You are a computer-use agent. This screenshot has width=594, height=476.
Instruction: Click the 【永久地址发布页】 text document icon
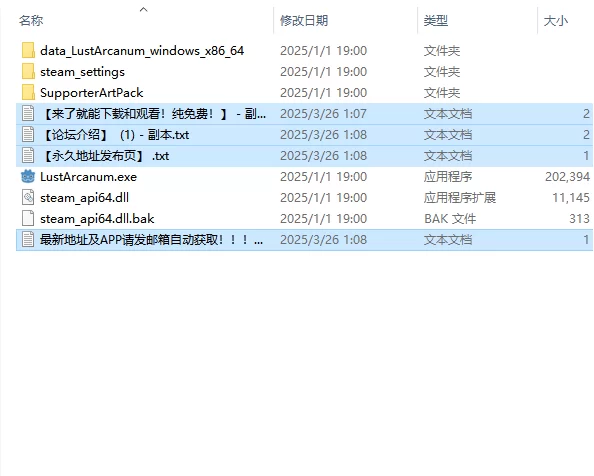(x=28, y=156)
